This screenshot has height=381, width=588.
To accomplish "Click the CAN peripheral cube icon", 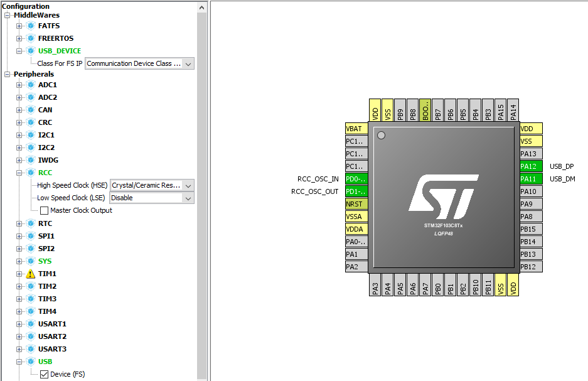I will coord(31,110).
